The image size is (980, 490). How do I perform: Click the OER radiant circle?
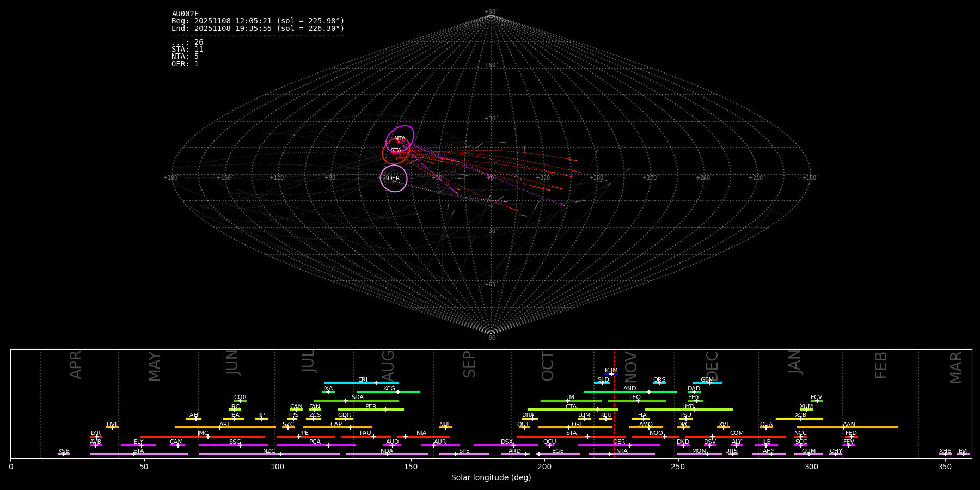(394, 179)
